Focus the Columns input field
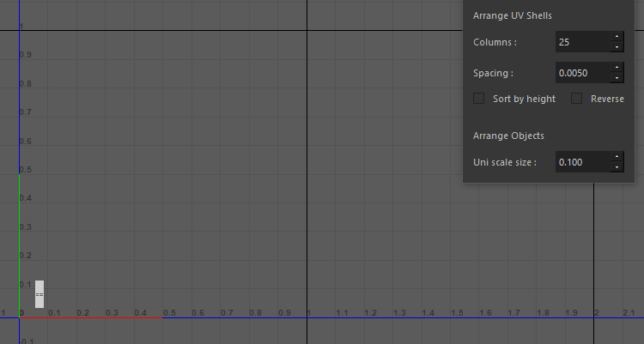 pos(581,42)
